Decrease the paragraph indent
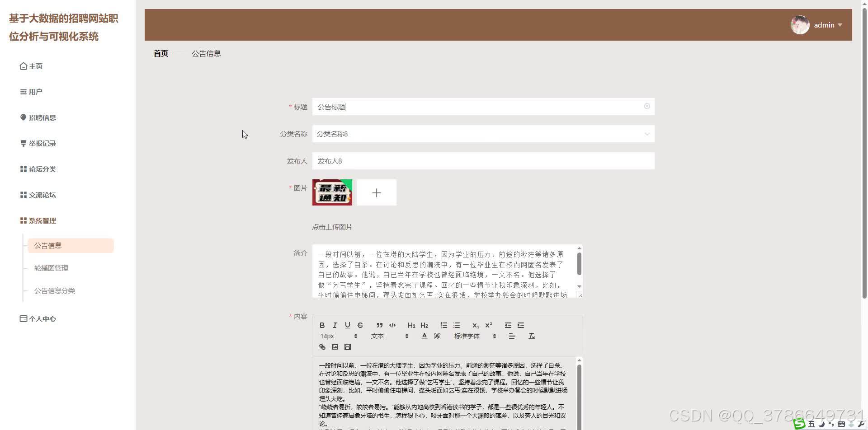This screenshot has height=430, width=868. pos(508,325)
